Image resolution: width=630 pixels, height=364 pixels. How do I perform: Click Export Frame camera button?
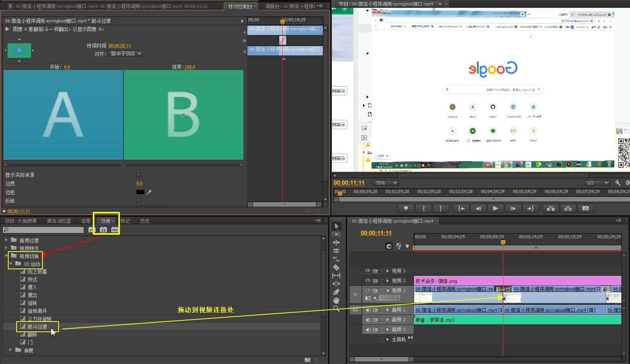586,208
